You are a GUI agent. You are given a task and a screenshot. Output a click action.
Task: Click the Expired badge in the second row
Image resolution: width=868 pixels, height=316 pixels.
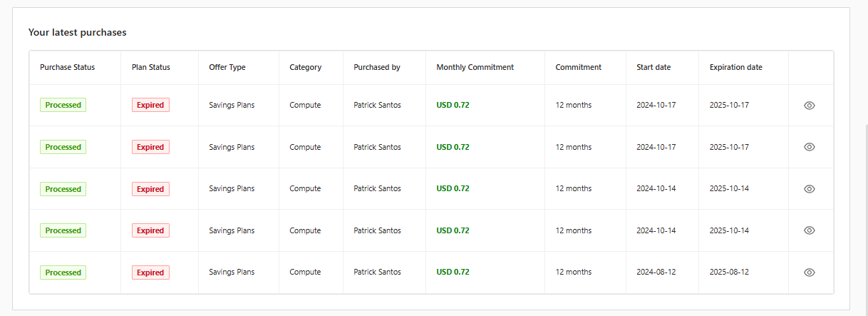pyautogui.click(x=150, y=147)
